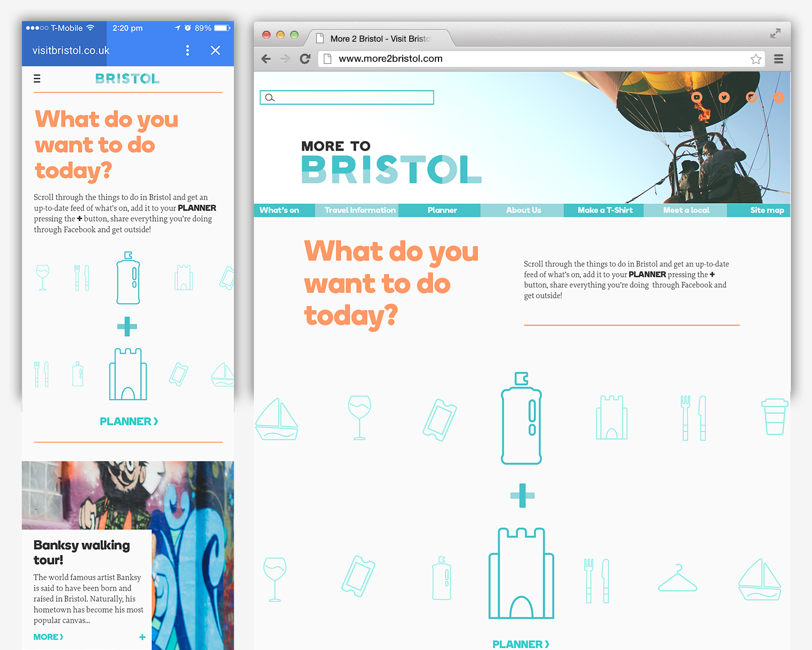Reload the More 2 Bristol page
Screen dimensions: 812x650
pos(305,58)
